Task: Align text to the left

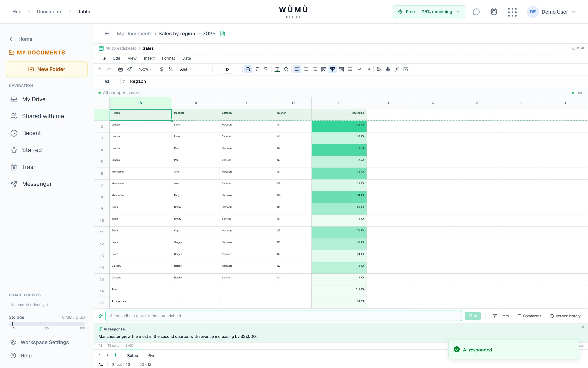Action: [x=297, y=69]
